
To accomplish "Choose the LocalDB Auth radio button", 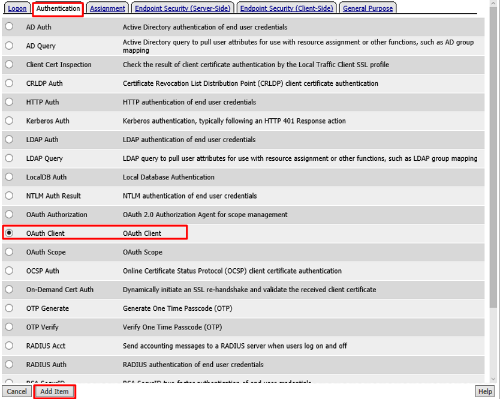I will pos(9,177).
